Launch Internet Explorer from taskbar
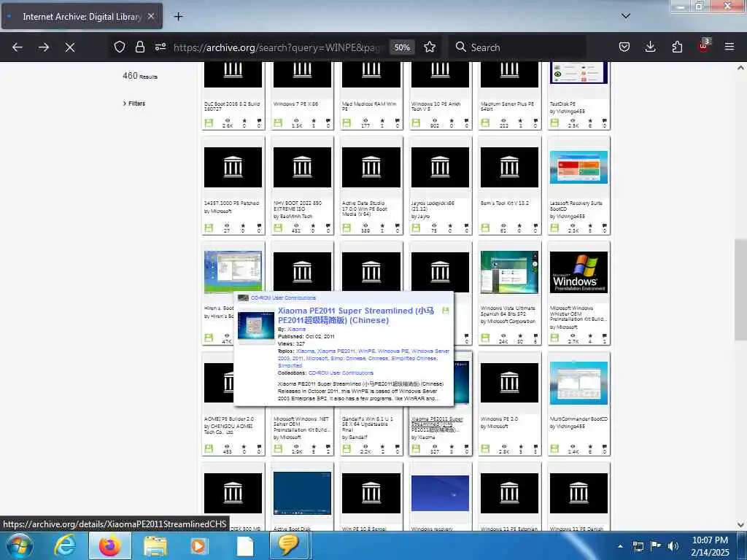Screen dimensions: 747x560 pyautogui.click(x=65, y=545)
